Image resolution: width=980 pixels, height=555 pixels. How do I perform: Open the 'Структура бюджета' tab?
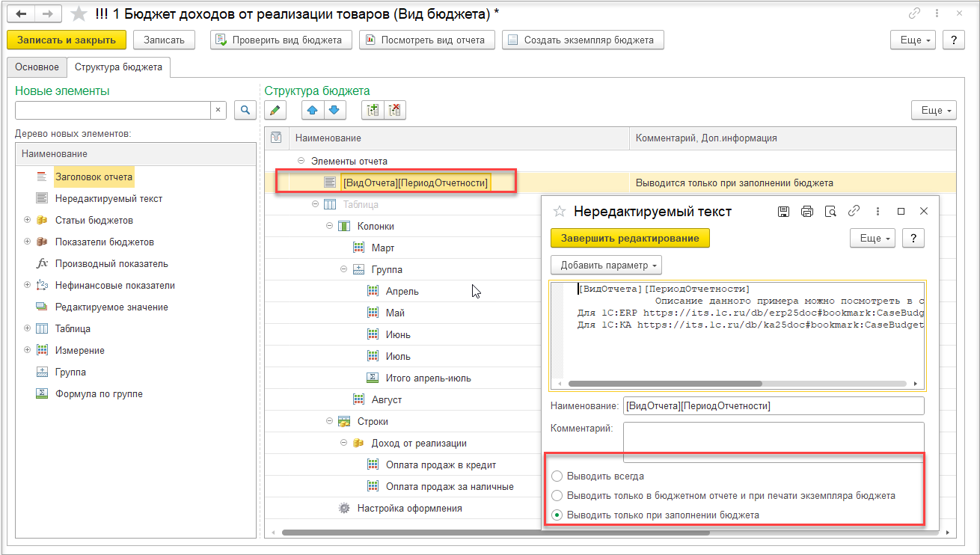coord(119,67)
